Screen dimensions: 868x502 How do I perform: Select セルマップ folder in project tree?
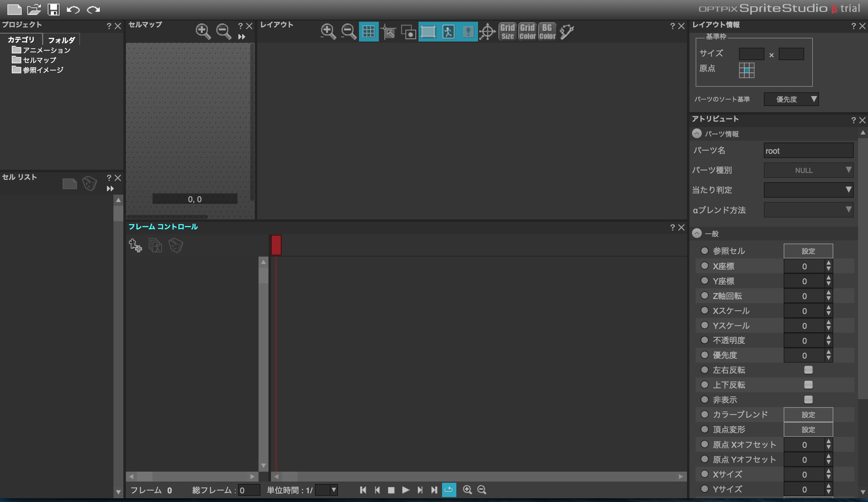34,60
